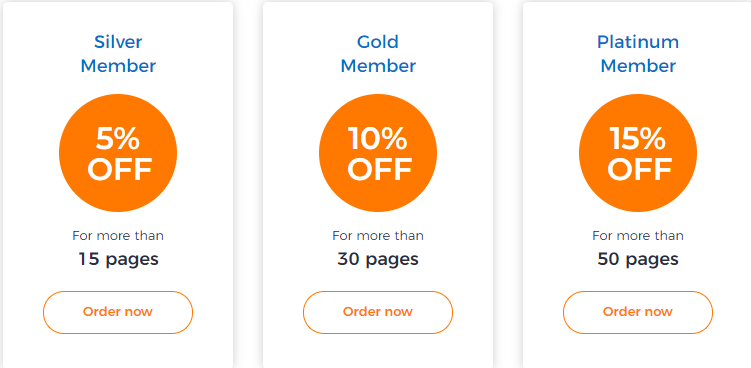Order now under the Platinum Member plan
This screenshot has width=751, height=368.
[638, 312]
